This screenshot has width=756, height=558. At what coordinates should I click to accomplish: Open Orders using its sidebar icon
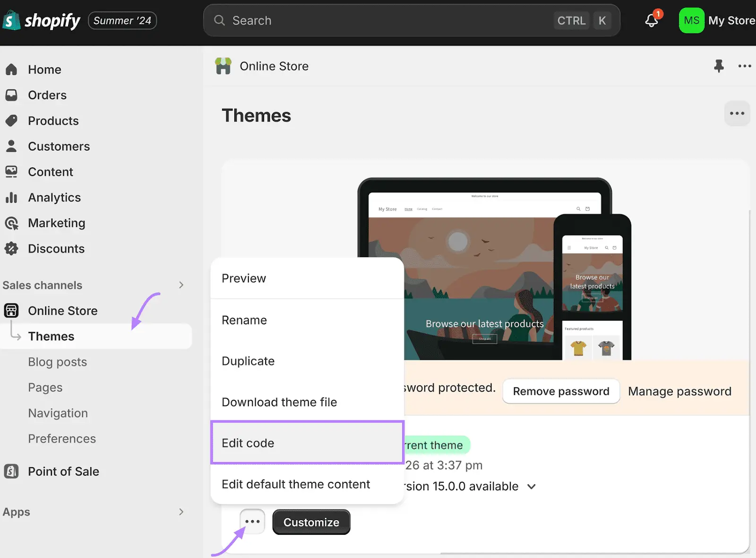click(x=12, y=95)
